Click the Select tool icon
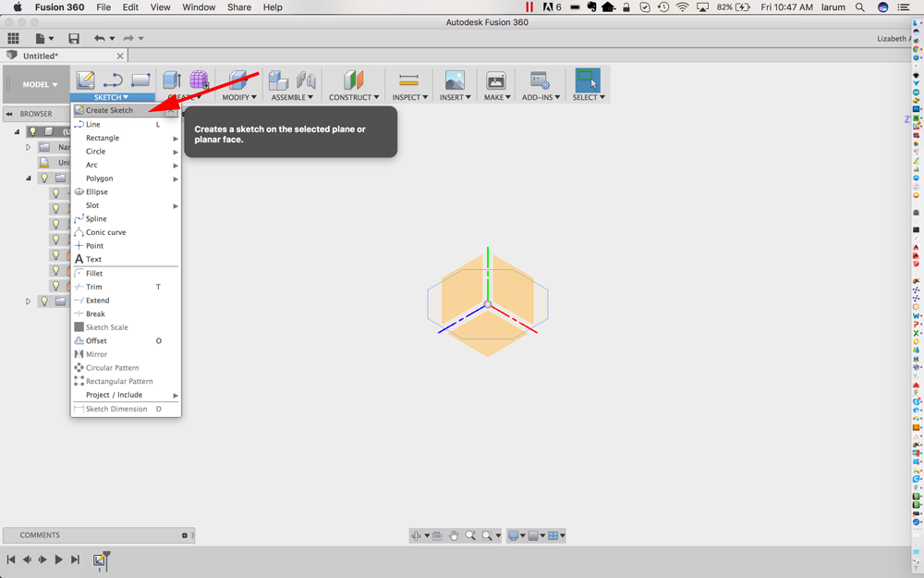This screenshot has width=924, height=578. (588, 80)
